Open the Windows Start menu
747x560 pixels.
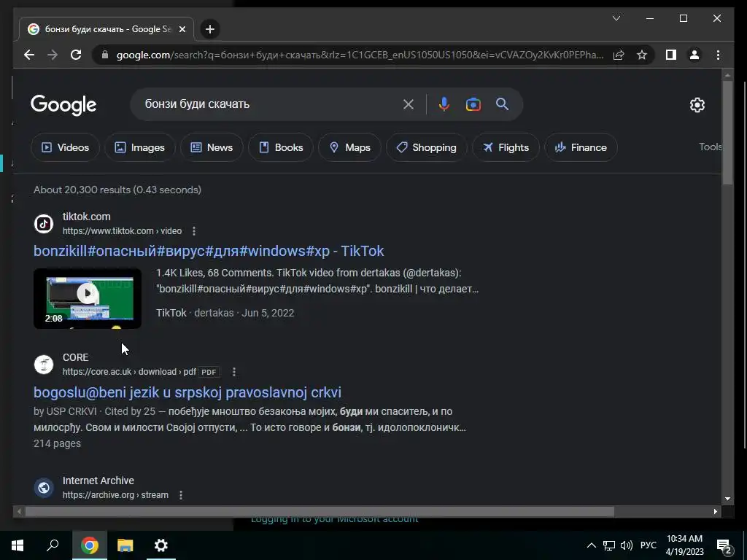click(18, 545)
